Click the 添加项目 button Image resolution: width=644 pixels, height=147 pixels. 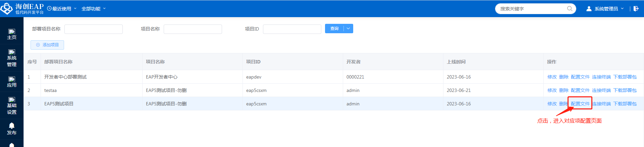point(47,45)
